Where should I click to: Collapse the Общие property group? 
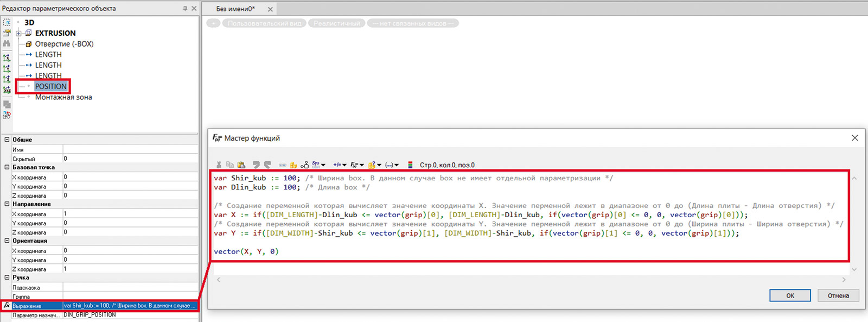[x=7, y=140]
